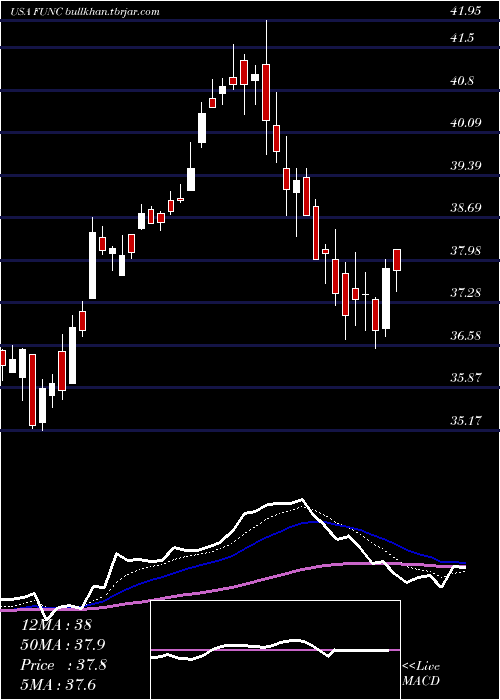500x700 pixels.
Task: Click the 41.95 price axis label
Action: pos(466,11)
